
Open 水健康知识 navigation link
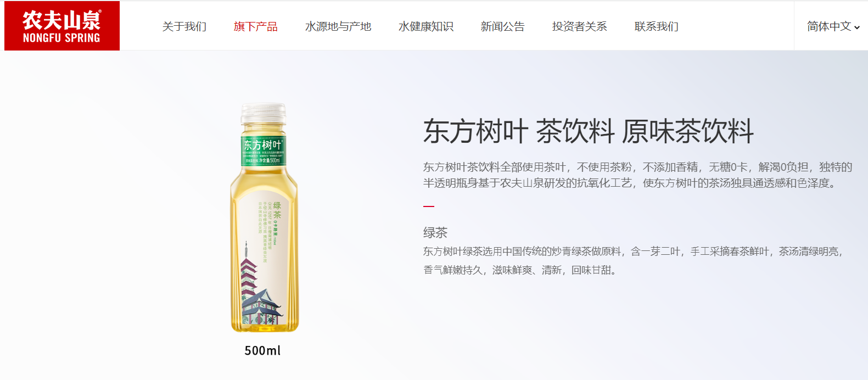pos(426,26)
